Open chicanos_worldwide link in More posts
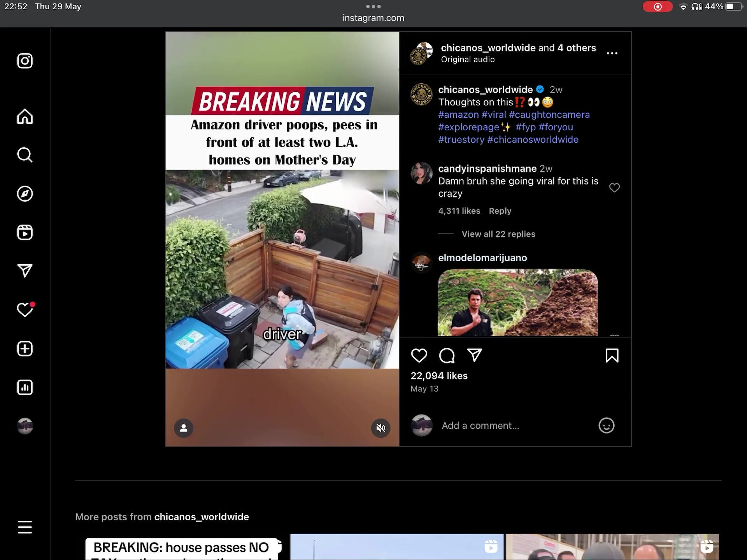The height and width of the screenshot is (560, 747). [x=202, y=517]
